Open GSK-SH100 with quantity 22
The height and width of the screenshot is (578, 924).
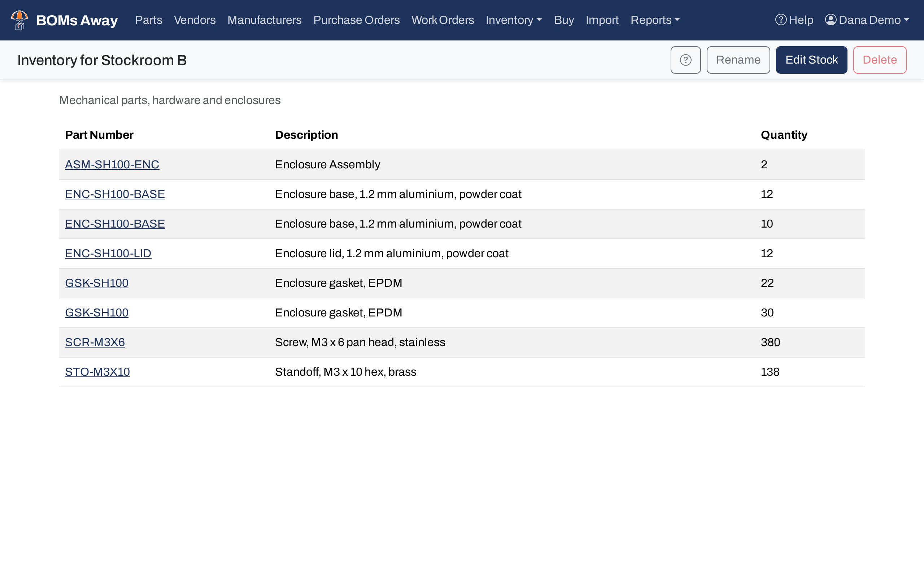[97, 283]
